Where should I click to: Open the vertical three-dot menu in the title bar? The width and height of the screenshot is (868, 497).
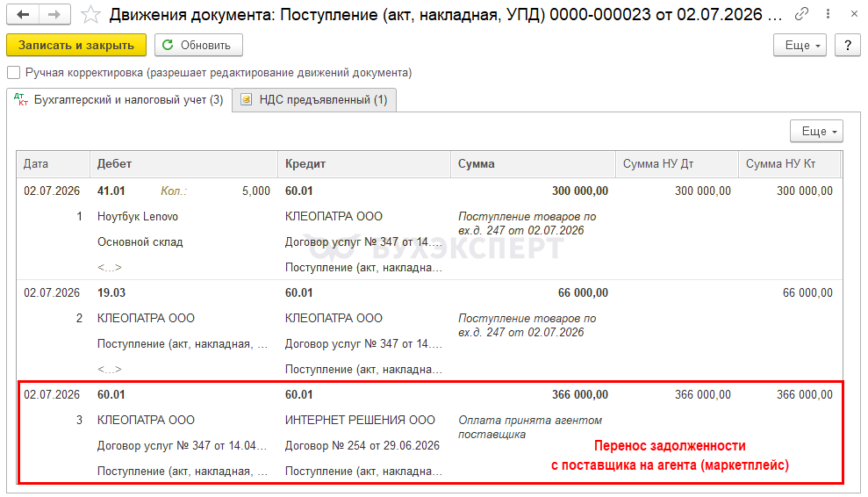(829, 14)
